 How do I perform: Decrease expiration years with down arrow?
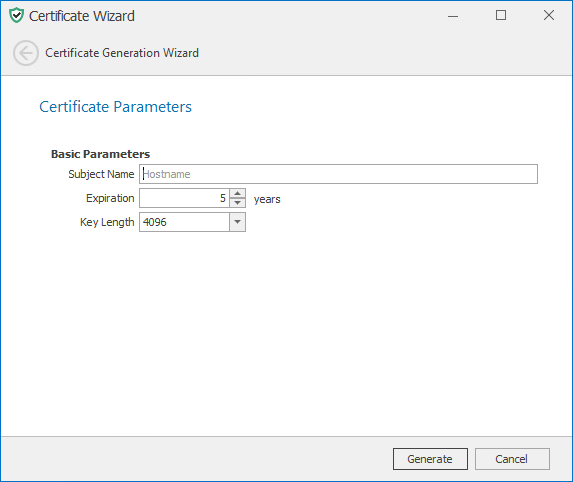tap(238, 202)
